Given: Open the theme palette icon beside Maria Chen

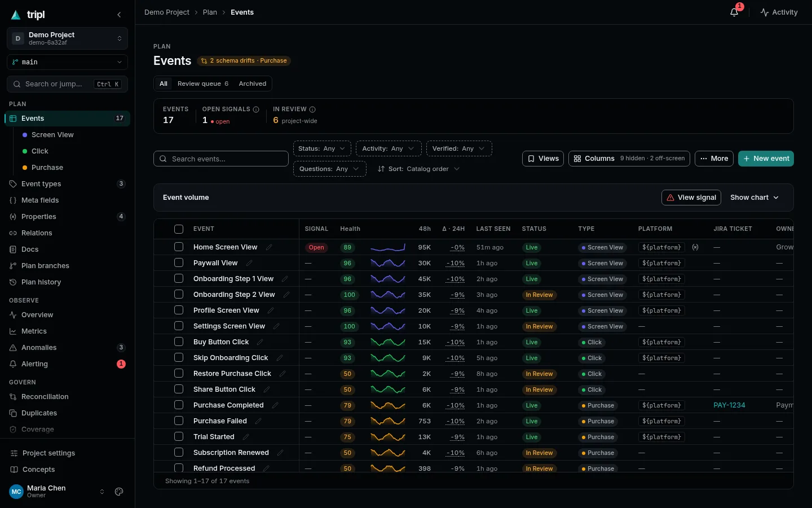Looking at the screenshot, I should [x=119, y=492].
